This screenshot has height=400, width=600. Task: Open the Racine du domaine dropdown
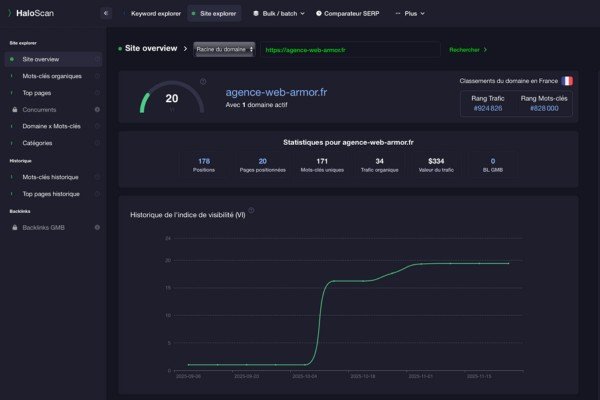coord(224,48)
